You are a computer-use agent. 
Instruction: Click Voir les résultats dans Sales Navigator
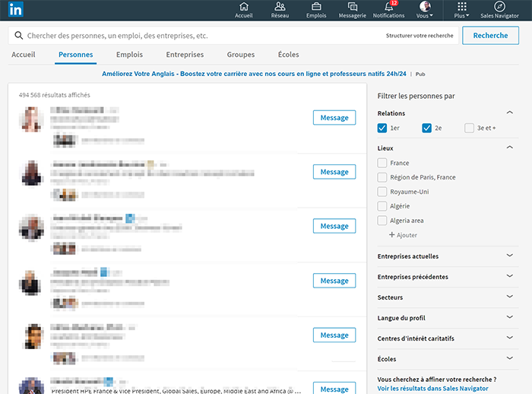[438, 389]
